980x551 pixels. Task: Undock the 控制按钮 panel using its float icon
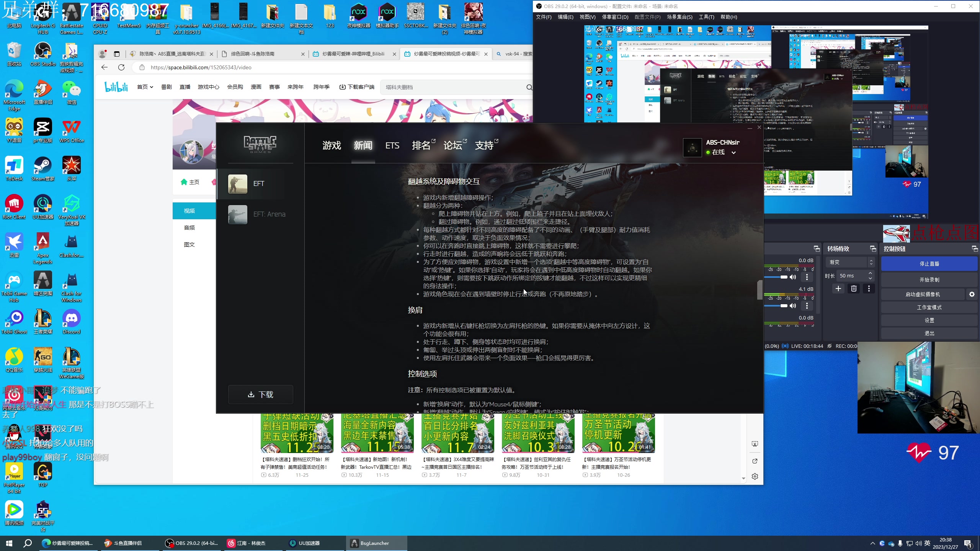coord(975,249)
